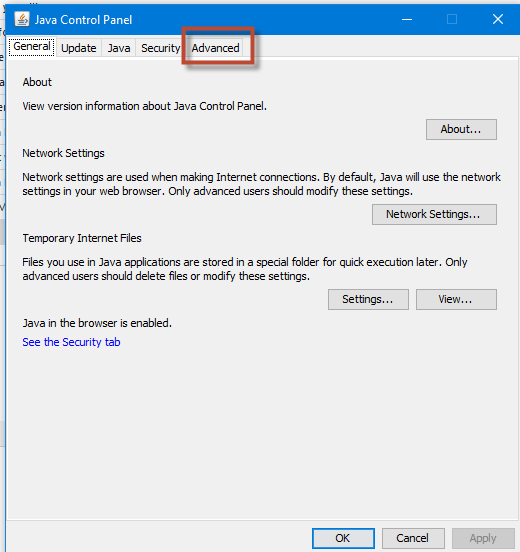Click the Java Control Panel title text

[x=83, y=20]
